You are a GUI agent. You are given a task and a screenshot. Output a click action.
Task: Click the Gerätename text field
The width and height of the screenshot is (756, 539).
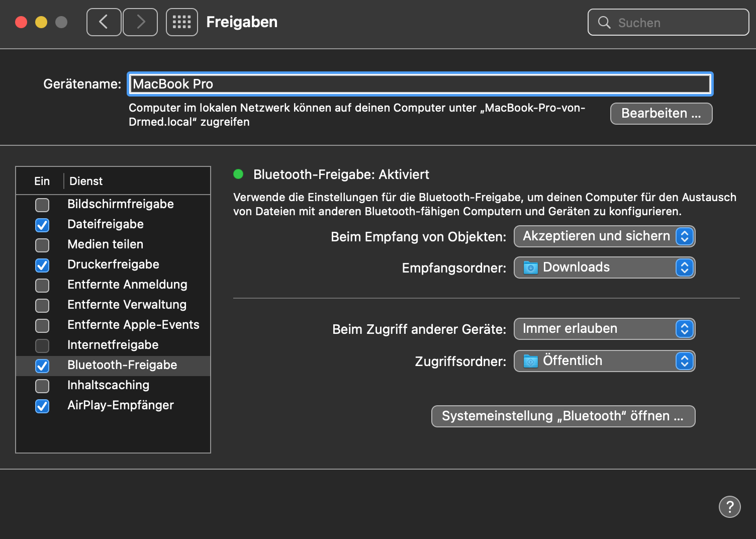420,84
